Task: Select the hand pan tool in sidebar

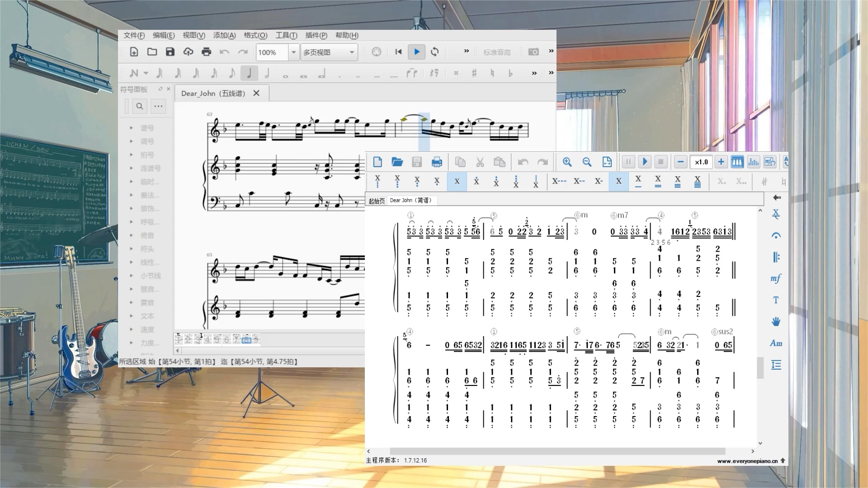Action: click(x=776, y=322)
